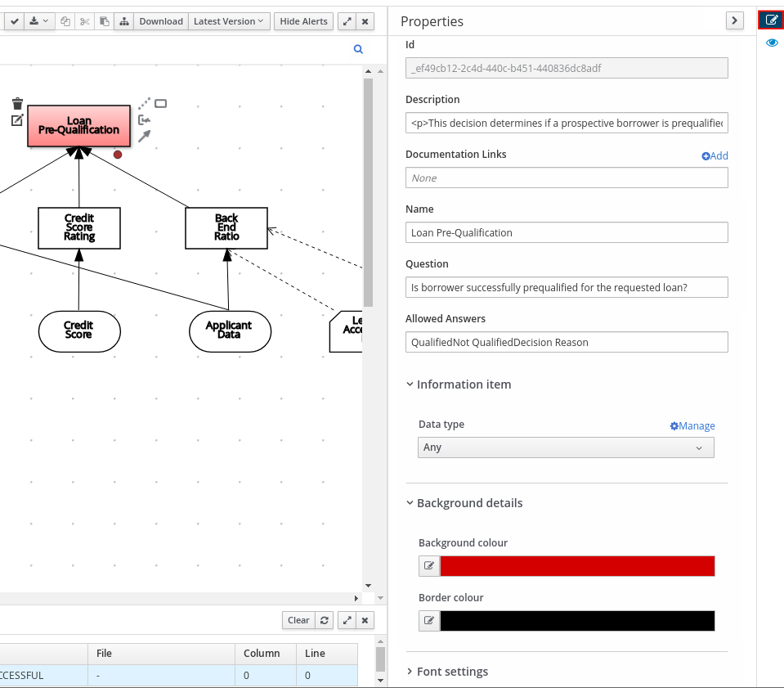Click Hide Alerts button
The width and height of the screenshot is (784, 688).
pyautogui.click(x=303, y=21)
